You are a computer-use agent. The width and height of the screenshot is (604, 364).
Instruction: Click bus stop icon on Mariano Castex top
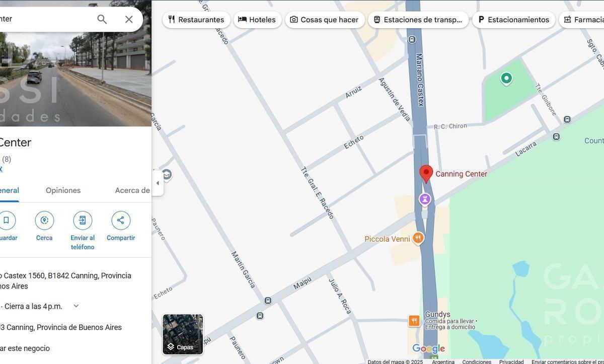[x=412, y=39]
